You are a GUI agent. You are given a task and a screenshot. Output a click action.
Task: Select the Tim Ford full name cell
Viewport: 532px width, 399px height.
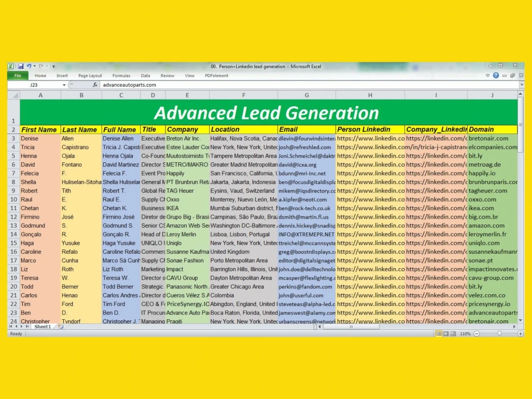[121, 304]
